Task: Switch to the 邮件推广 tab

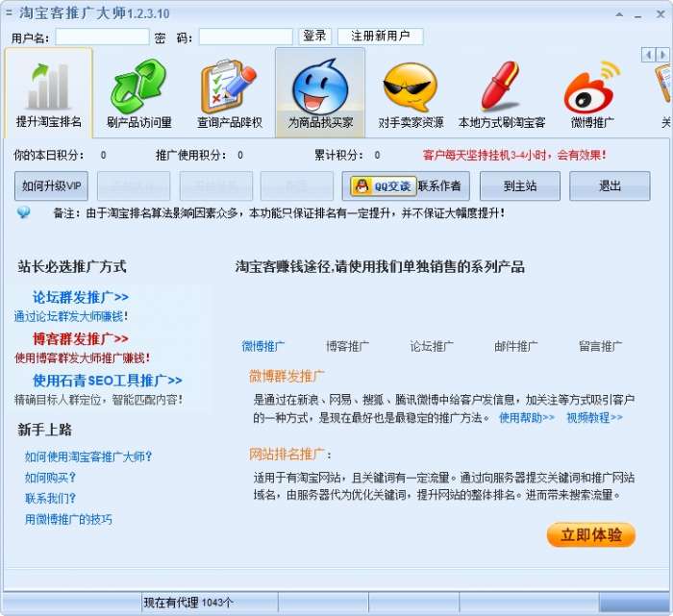Action: tap(516, 346)
